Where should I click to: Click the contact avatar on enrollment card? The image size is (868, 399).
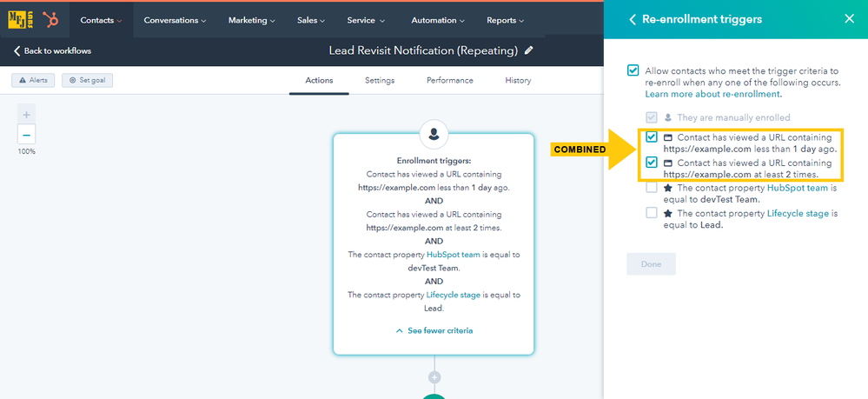(x=434, y=134)
